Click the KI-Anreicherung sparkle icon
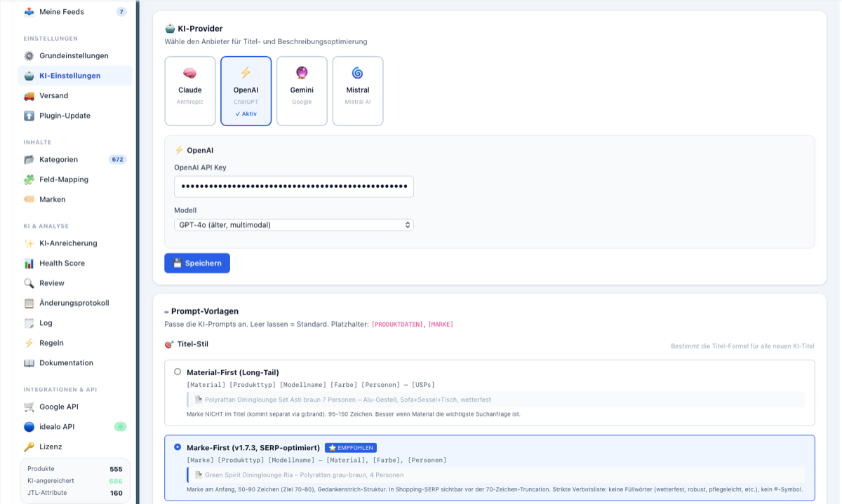 click(29, 243)
